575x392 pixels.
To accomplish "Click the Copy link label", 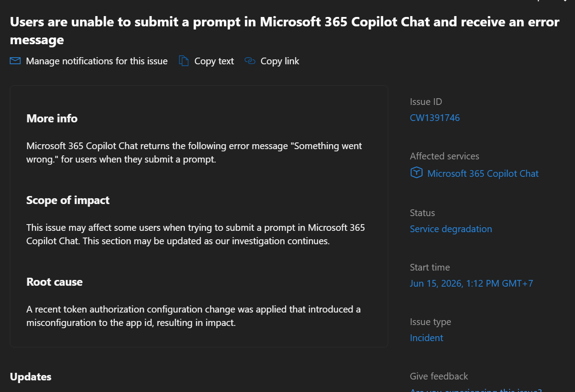I will pyautogui.click(x=280, y=61).
